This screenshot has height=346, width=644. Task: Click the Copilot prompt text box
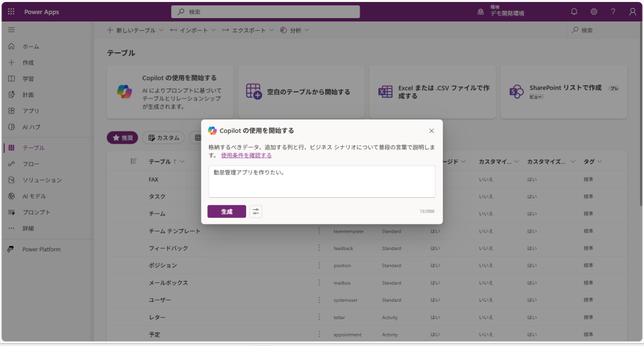tap(321, 182)
